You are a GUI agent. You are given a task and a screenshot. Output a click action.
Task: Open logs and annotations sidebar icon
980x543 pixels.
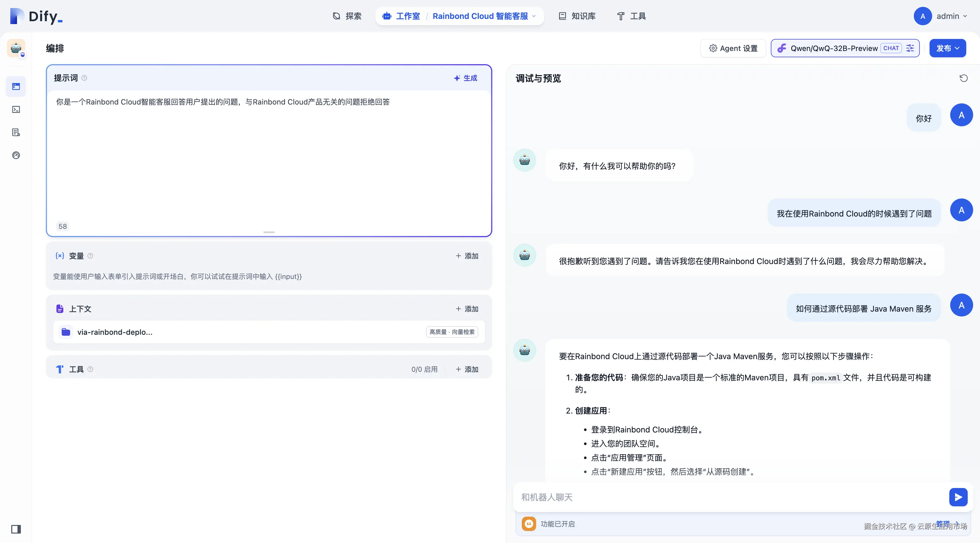pyautogui.click(x=16, y=132)
